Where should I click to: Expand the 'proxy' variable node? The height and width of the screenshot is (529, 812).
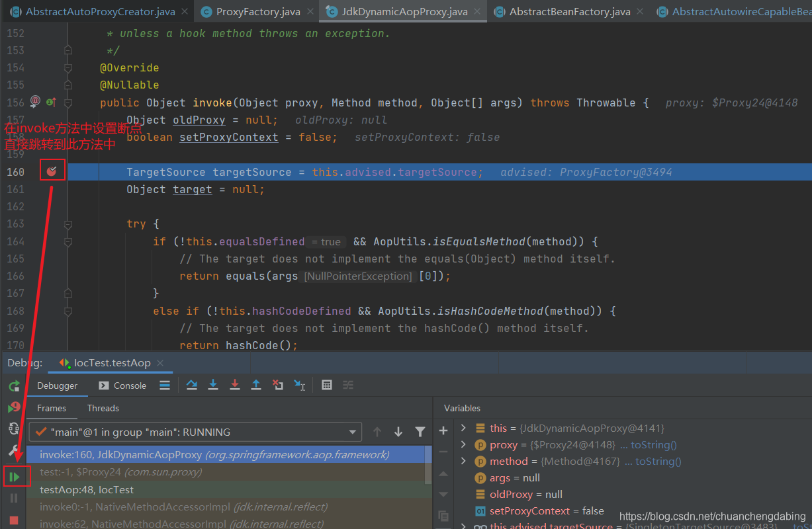click(463, 444)
